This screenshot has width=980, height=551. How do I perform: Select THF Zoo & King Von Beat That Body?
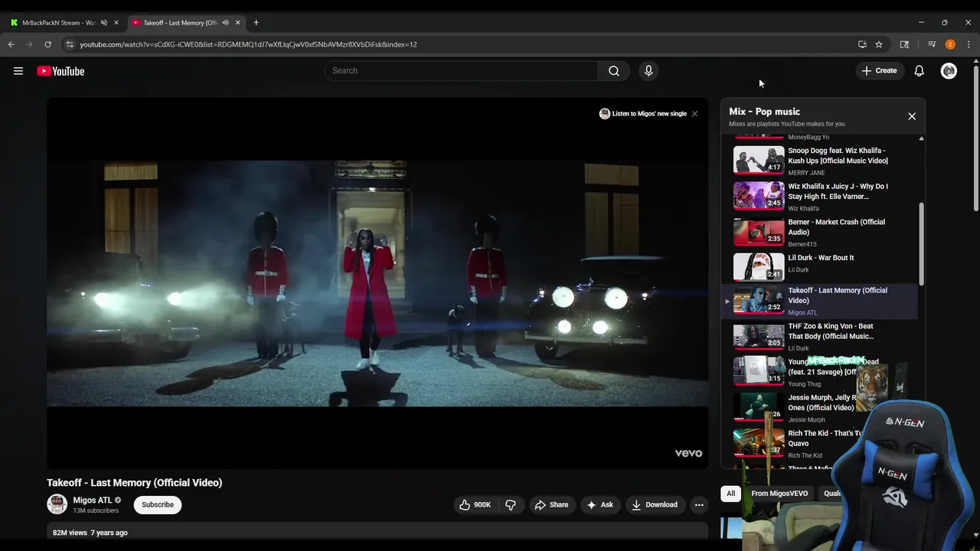point(819,336)
